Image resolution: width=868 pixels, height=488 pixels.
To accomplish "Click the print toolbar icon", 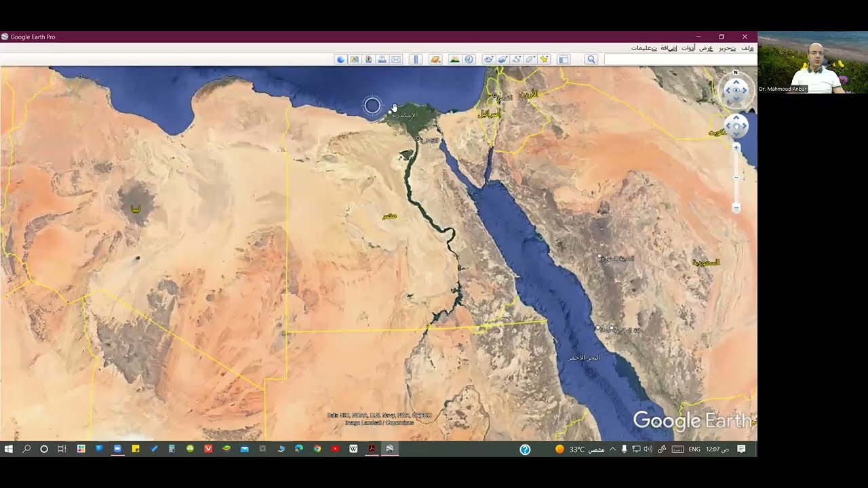I will 382,60.
